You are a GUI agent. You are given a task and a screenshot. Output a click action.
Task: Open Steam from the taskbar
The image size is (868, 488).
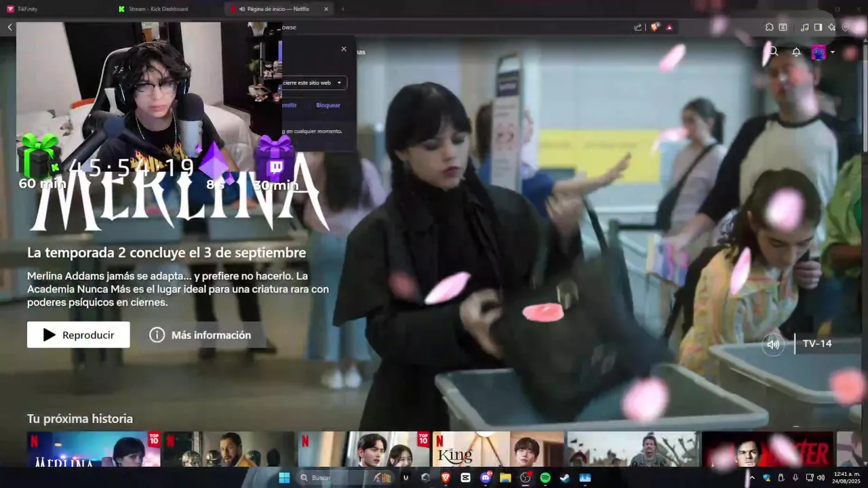[565, 478]
